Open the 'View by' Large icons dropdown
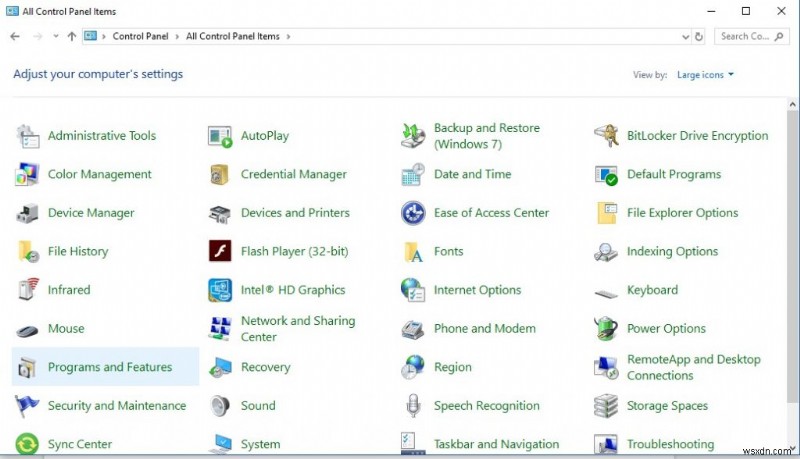This screenshot has width=800, height=459. pos(705,74)
